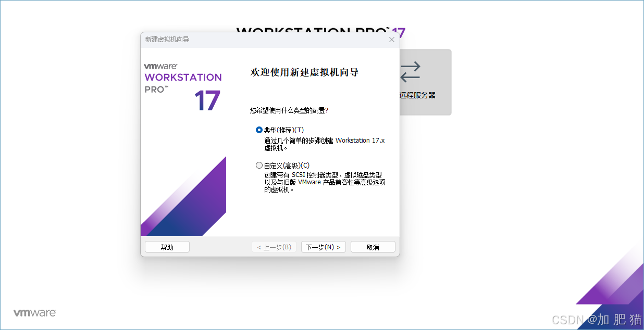
Task: Click the connect to remote server arrows icon
Action: (x=410, y=72)
